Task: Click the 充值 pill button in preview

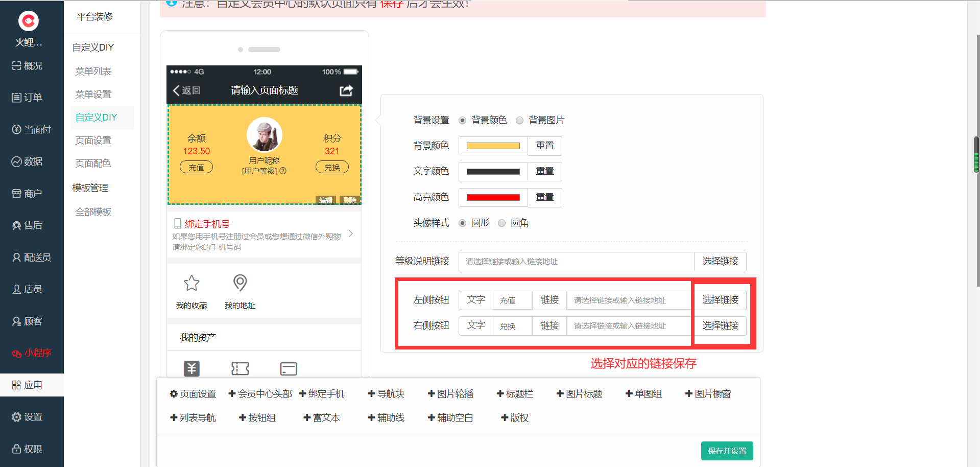Action: coord(197,167)
